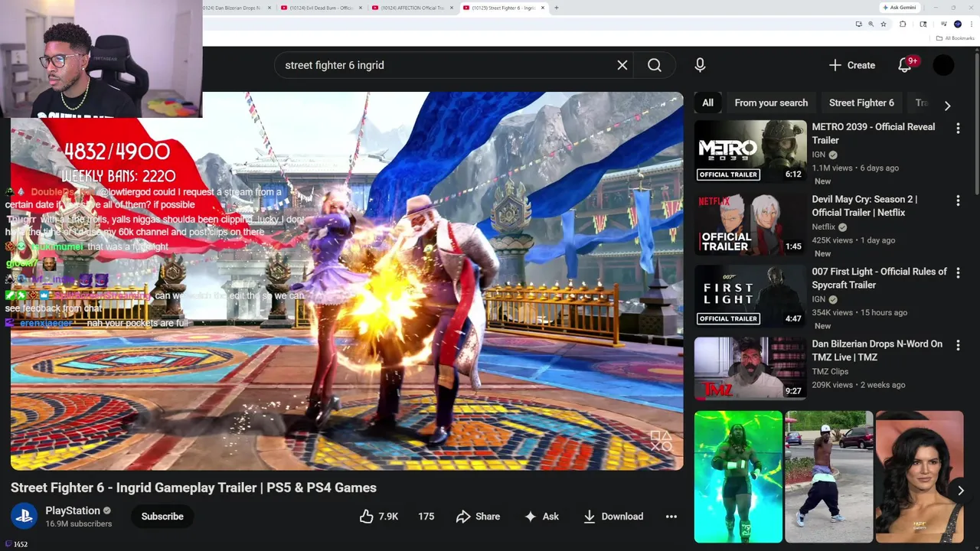Open more actions menu below the video
The width and height of the screenshot is (980, 551).
point(671,517)
